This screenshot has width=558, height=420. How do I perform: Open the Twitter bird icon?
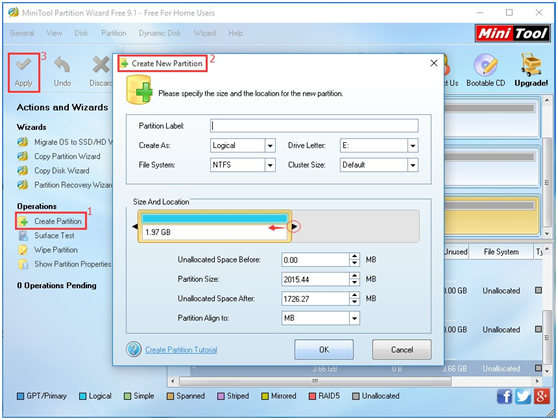coord(523,396)
